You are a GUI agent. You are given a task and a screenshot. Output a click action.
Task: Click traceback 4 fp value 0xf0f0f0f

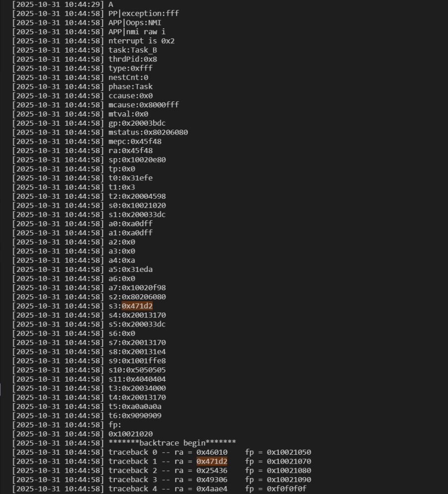[x=286, y=489]
